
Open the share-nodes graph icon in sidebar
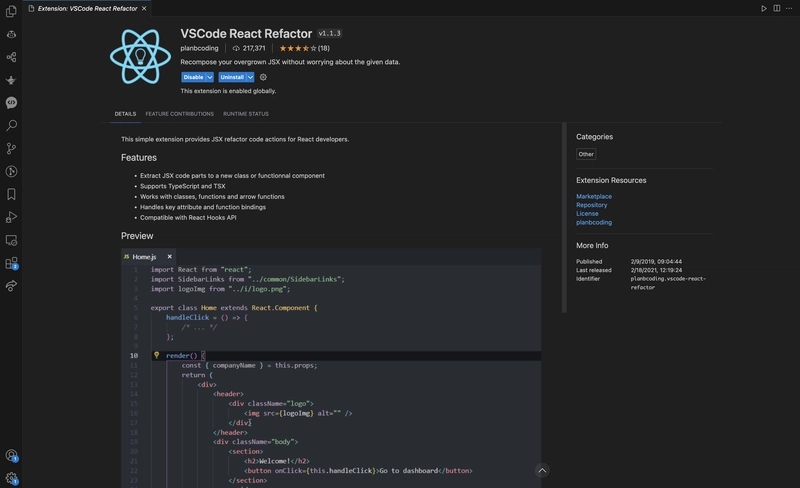coord(11,57)
